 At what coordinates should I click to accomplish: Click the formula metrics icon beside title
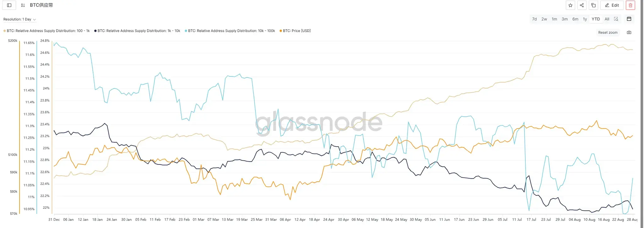pos(23,5)
